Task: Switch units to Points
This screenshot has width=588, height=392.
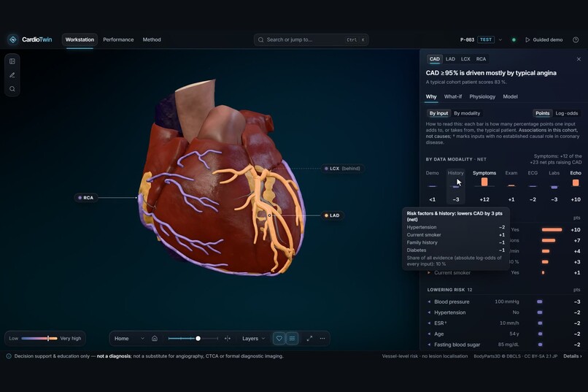Action: 542,113
